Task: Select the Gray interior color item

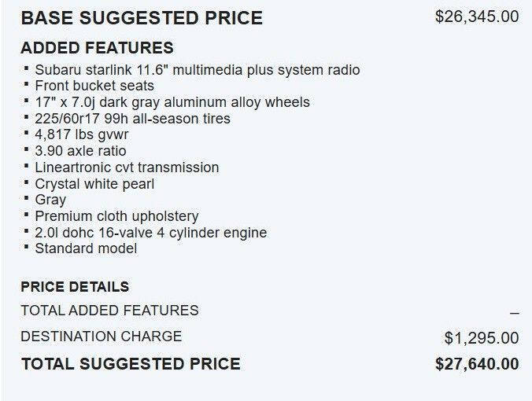Action: 50,200
